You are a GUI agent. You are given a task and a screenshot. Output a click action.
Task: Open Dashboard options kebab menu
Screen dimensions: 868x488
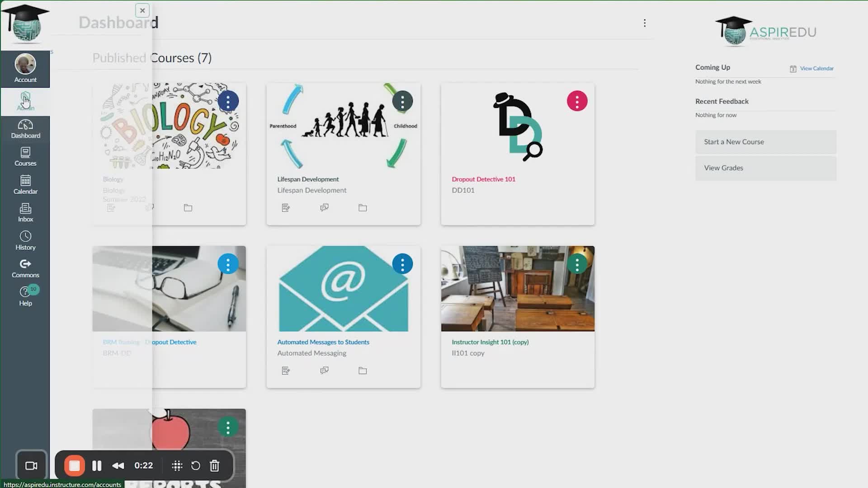pos(645,23)
